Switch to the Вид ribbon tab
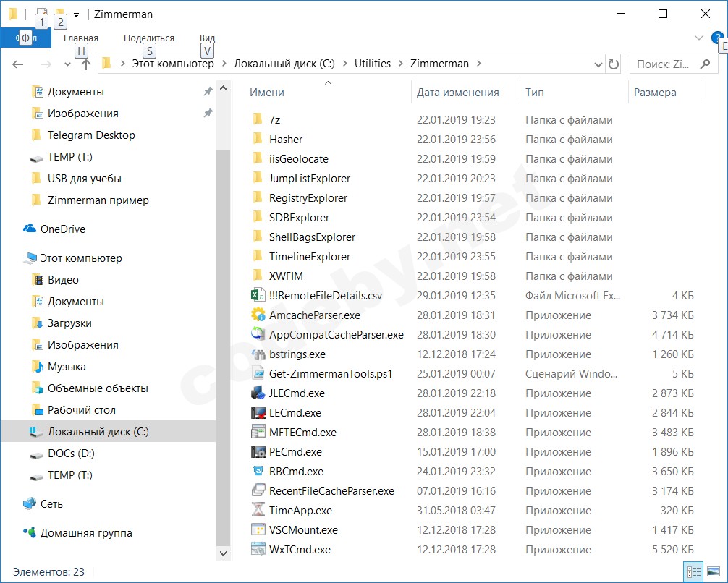The image size is (728, 583). point(207,38)
